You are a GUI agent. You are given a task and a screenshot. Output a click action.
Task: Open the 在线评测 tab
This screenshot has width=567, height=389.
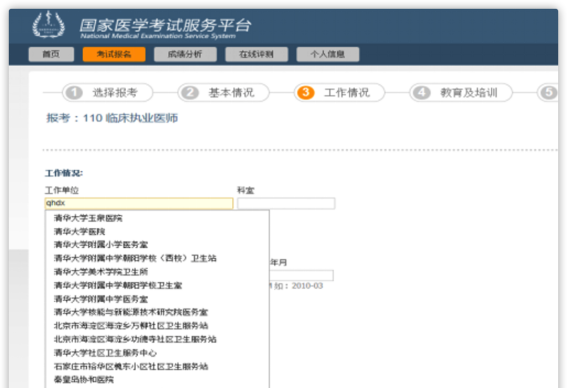256,54
